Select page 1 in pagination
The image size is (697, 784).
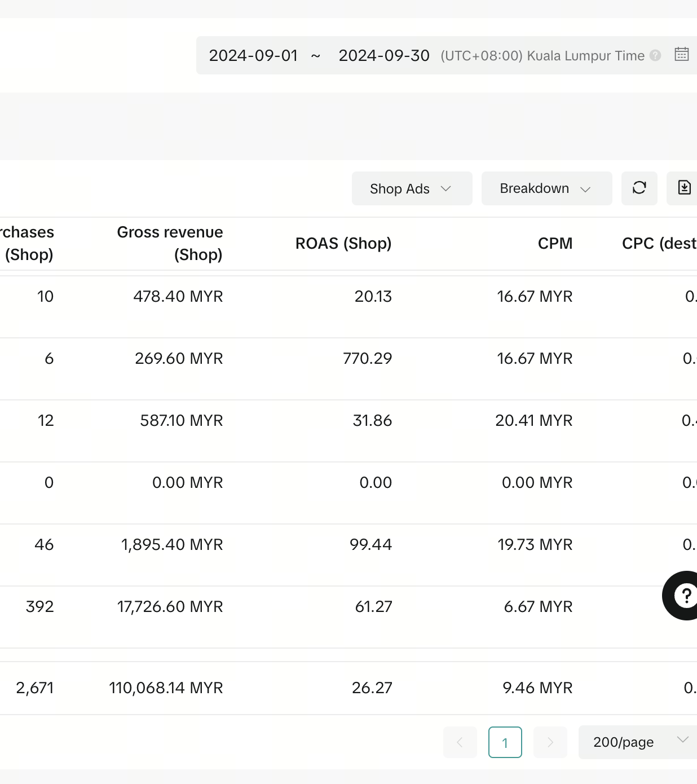(505, 742)
